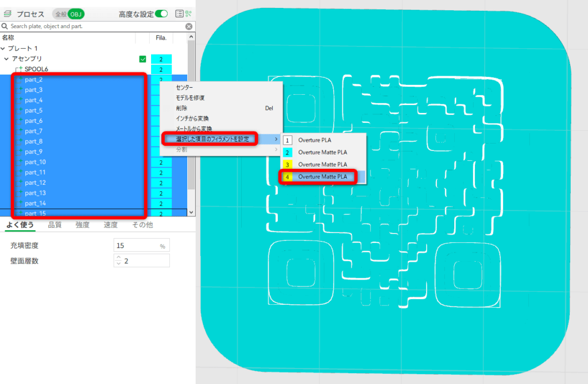Viewport: 588px width, 384px height.
Task: Select part_14 in the object list
Action: pyautogui.click(x=35, y=203)
